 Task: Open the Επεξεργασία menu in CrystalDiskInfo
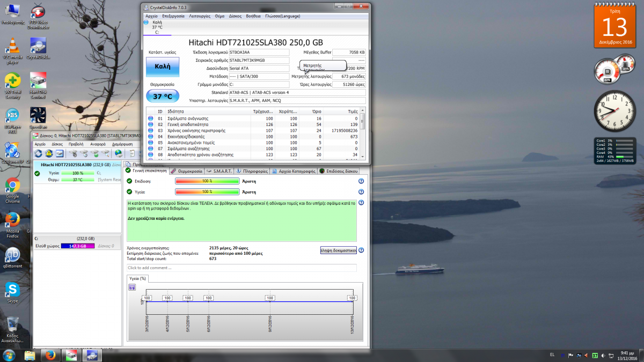pos(174,16)
